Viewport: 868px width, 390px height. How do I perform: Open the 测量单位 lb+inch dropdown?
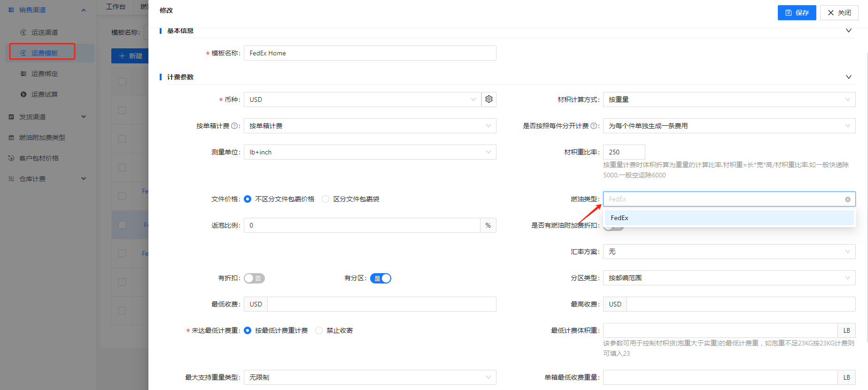(370, 152)
